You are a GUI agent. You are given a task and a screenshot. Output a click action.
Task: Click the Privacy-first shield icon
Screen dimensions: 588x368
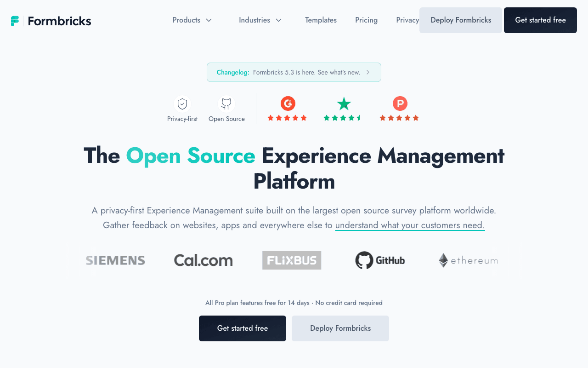coord(182,103)
